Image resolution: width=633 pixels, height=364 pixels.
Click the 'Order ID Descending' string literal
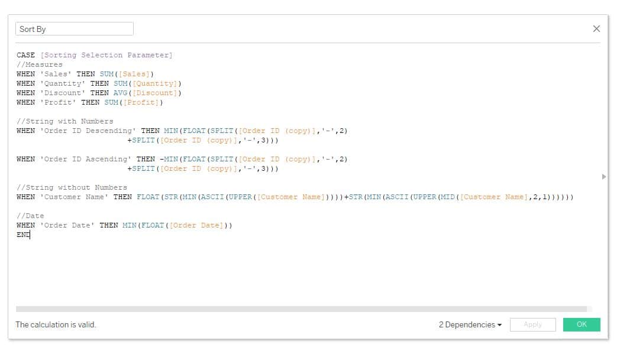click(x=88, y=131)
